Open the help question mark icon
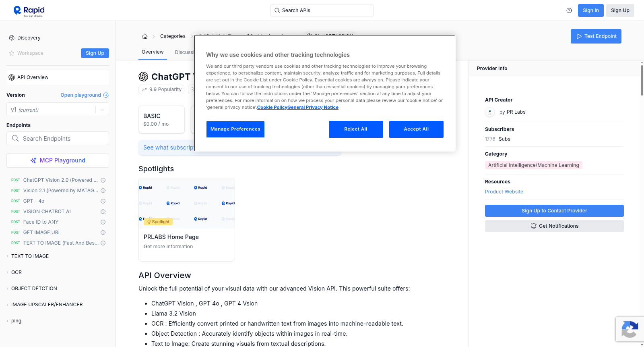 tap(569, 10)
